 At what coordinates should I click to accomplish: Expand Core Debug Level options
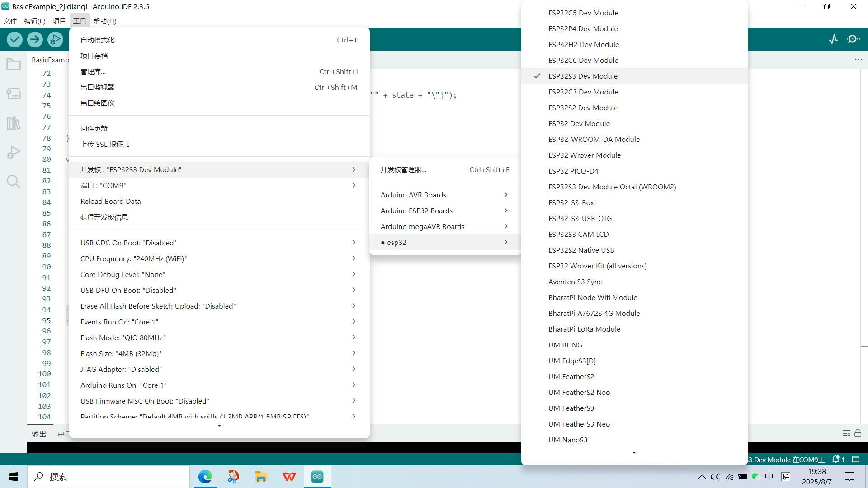(x=219, y=274)
